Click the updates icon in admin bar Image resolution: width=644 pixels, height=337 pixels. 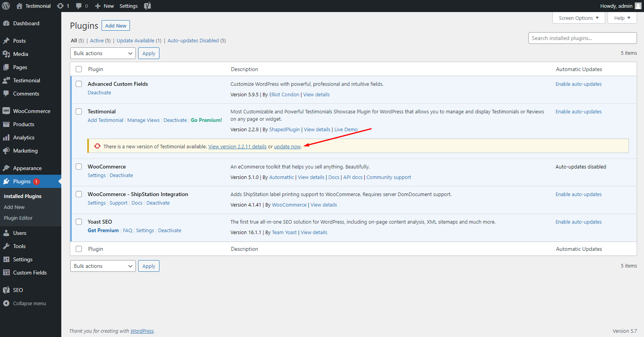coord(61,6)
